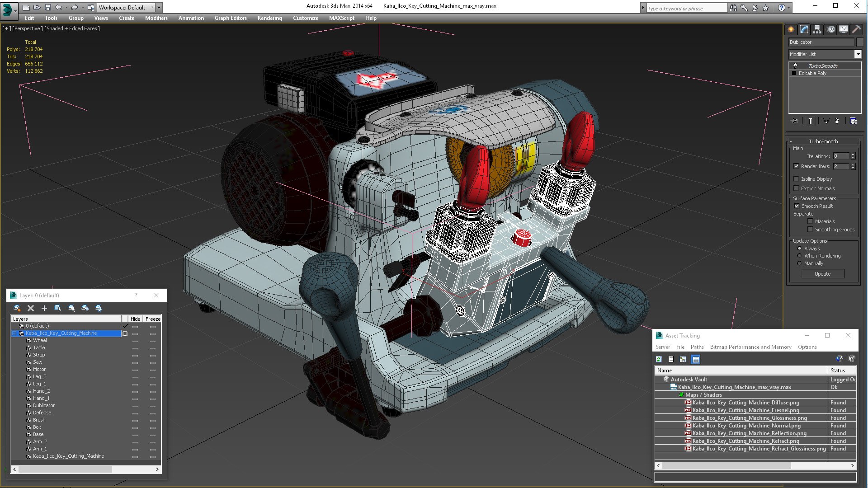Enable Isoline Display checkbox

coord(797,179)
